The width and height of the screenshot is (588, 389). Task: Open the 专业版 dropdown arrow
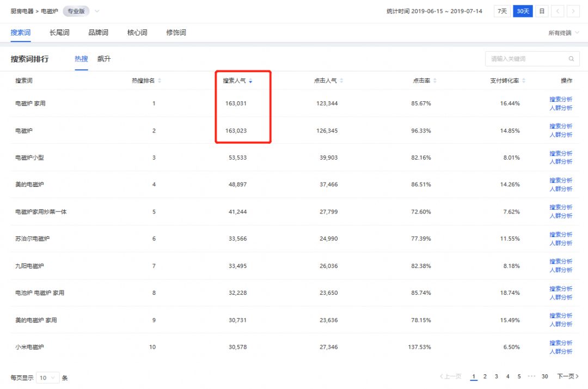click(96, 10)
